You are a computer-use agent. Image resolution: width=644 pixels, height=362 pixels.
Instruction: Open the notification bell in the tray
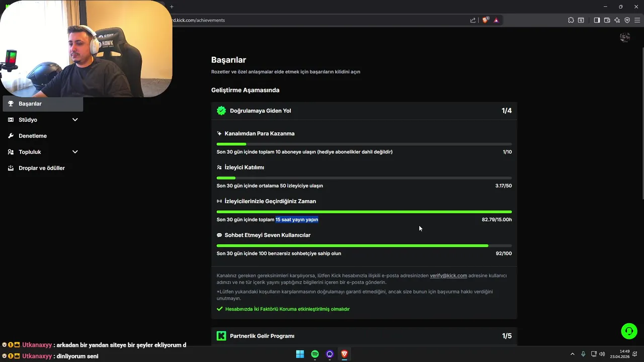pyautogui.click(x=635, y=354)
